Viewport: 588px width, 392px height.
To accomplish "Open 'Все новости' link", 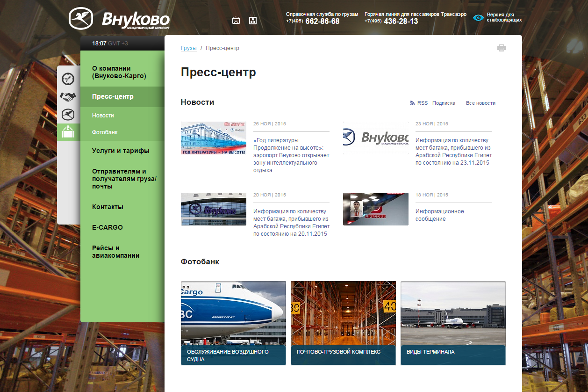I will (480, 103).
